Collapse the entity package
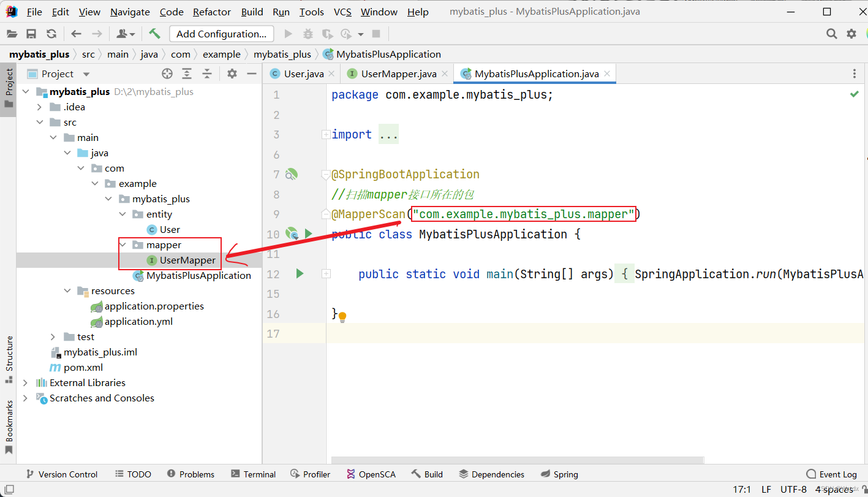868x497 pixels. point(123,214)
